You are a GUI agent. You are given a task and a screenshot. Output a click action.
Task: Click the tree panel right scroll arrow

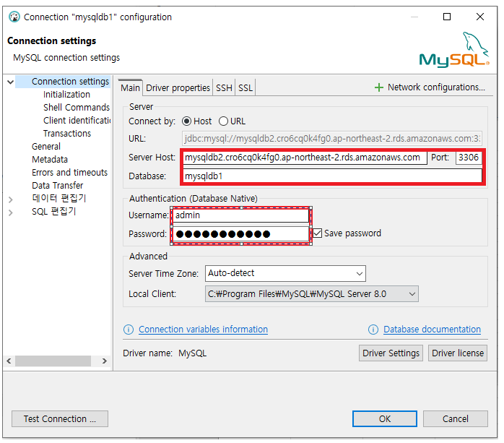pos(105,361)
